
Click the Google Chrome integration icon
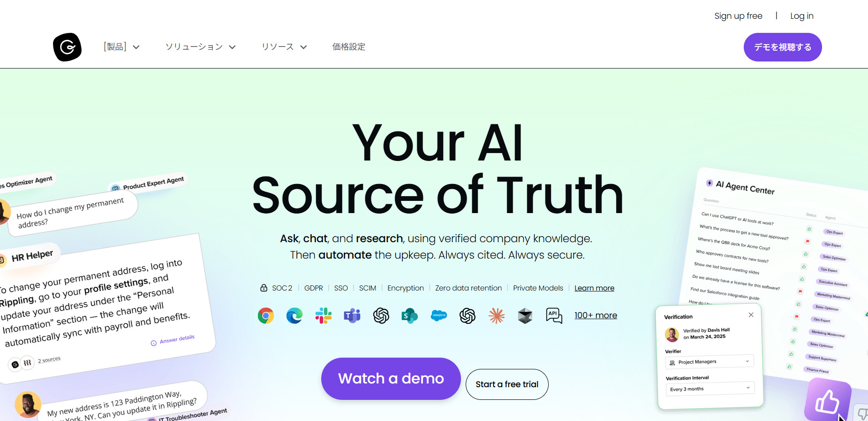pyautogui.click(x=266, y=316)
